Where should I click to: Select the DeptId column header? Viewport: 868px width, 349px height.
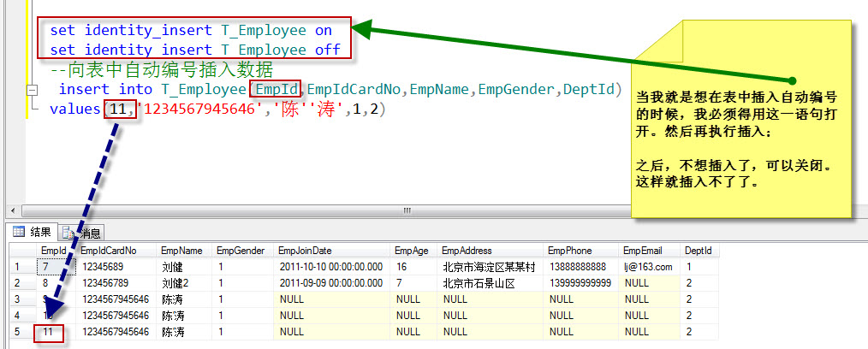pyautogui.click(x=699, y=251)
